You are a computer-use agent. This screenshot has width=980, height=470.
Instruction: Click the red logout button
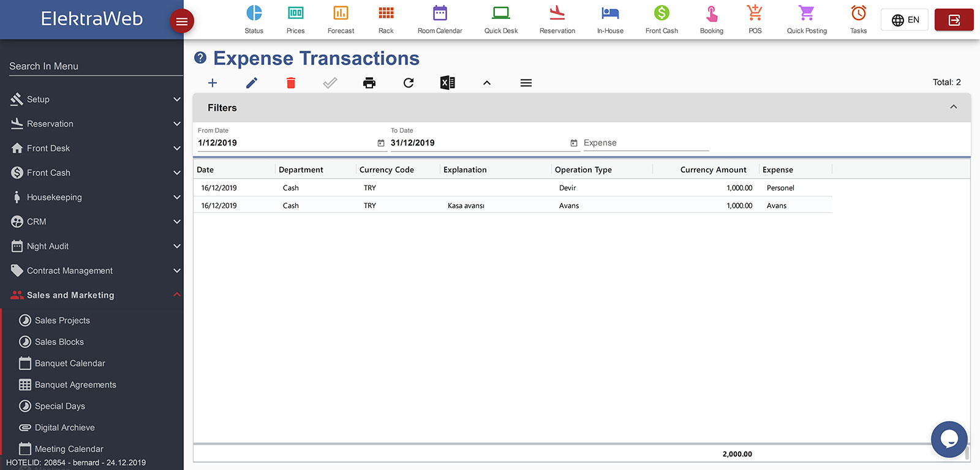tap(954, 20)
